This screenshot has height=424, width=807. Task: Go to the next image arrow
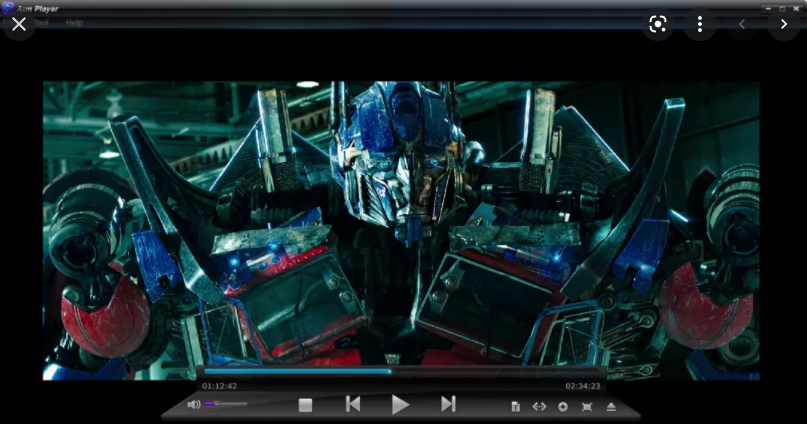pos(783,24)
